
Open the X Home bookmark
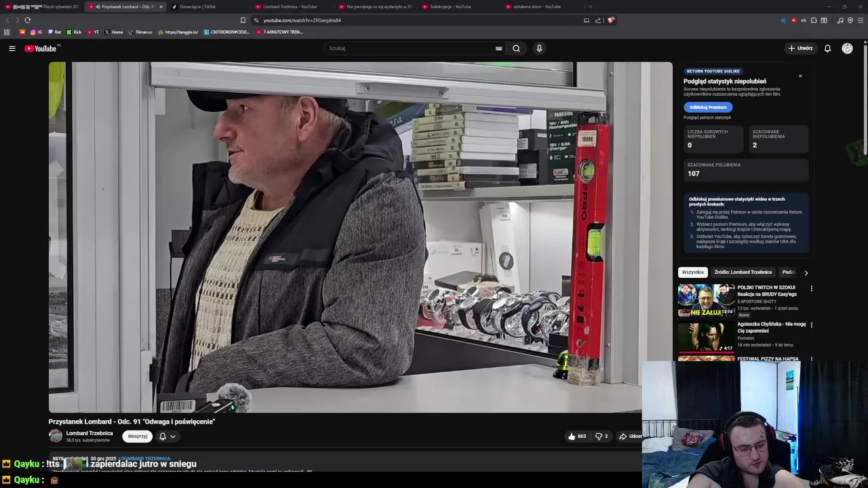coord(114,32)
